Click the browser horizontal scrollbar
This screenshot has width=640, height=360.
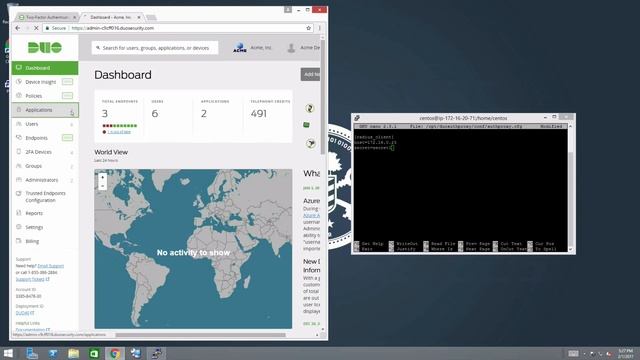pyautogui.click(x=200, y=335)
